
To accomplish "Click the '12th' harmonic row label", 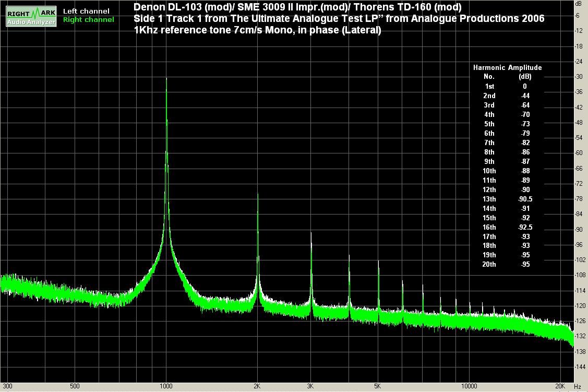I will tap(489, 189).
